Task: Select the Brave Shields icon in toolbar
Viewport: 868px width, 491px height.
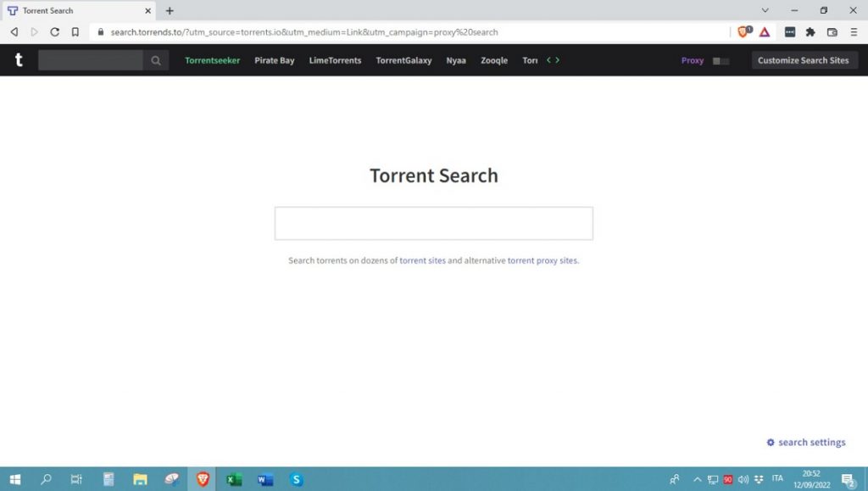Action: [742, 32]
